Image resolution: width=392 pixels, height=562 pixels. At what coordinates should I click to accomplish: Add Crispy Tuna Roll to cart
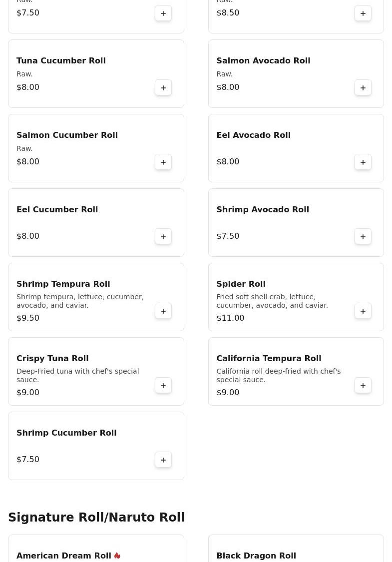coord(163,385)
